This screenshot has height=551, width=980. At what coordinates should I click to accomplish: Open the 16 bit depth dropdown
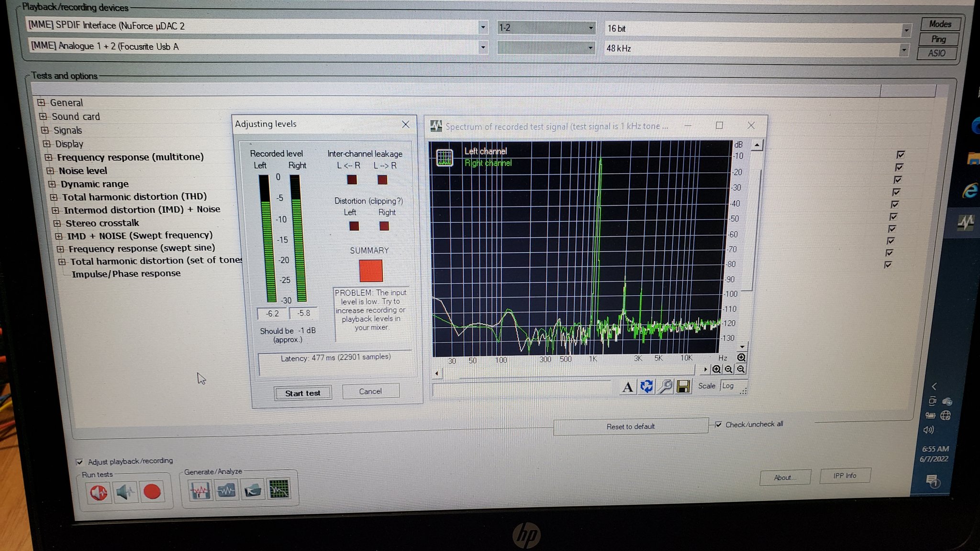906,30
